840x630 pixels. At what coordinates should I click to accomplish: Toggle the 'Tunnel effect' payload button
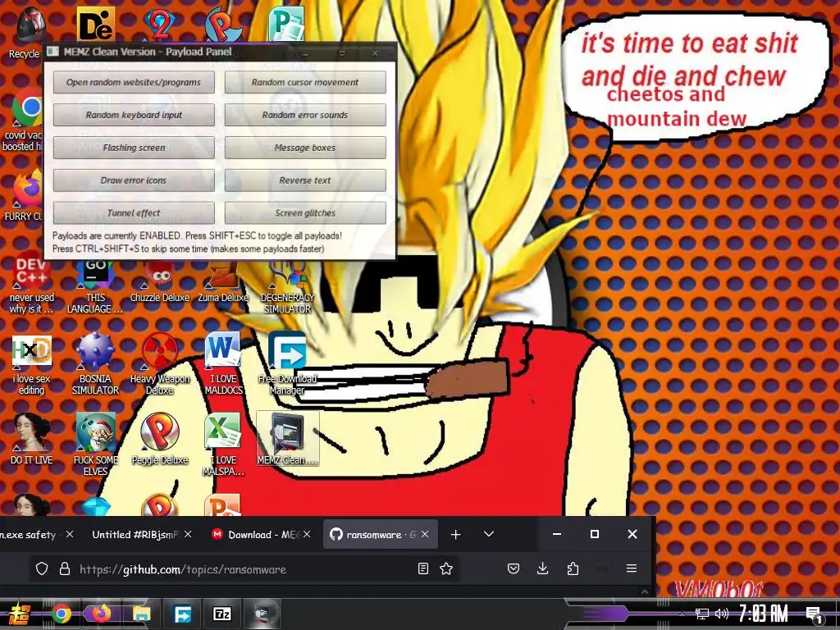[134, 213]
